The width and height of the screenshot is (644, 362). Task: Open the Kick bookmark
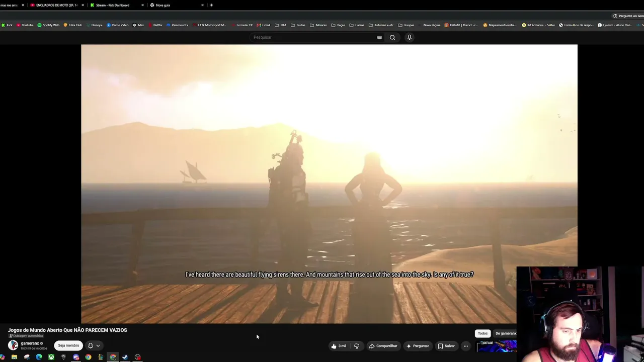7,25
